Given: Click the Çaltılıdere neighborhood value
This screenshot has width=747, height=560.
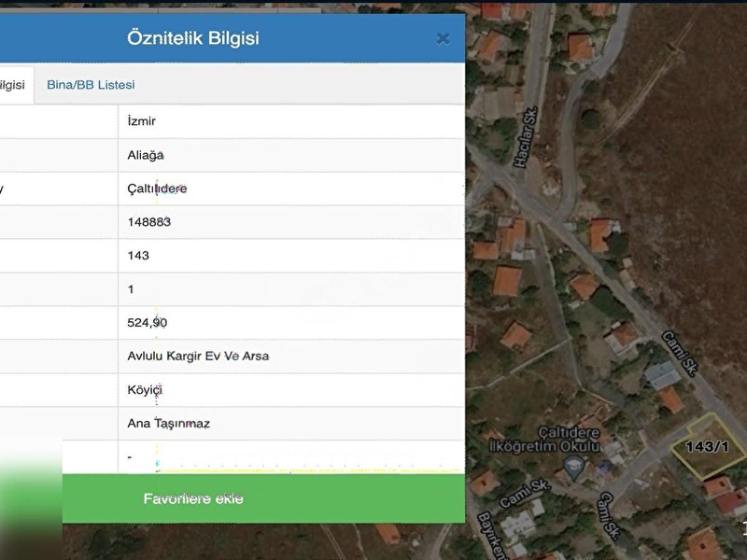Looking at the screenshot, I should (x=157, y=189).
